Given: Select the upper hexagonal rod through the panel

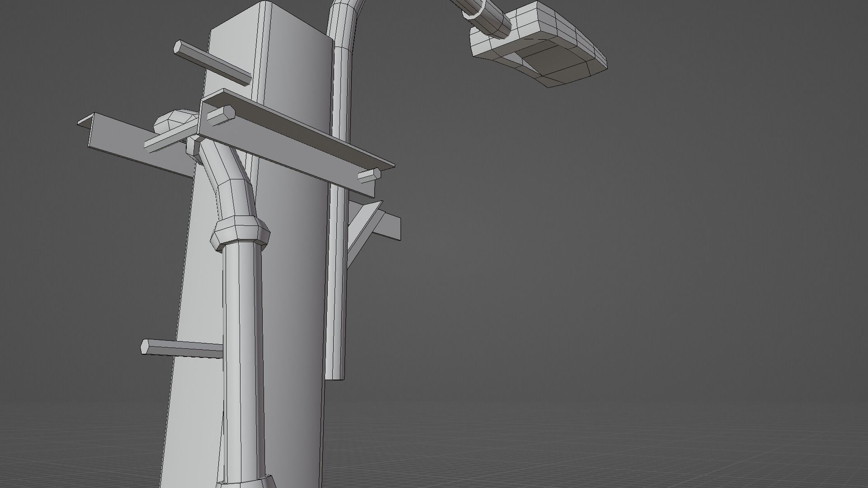Looking at the screenshot, I should [212, 62].
